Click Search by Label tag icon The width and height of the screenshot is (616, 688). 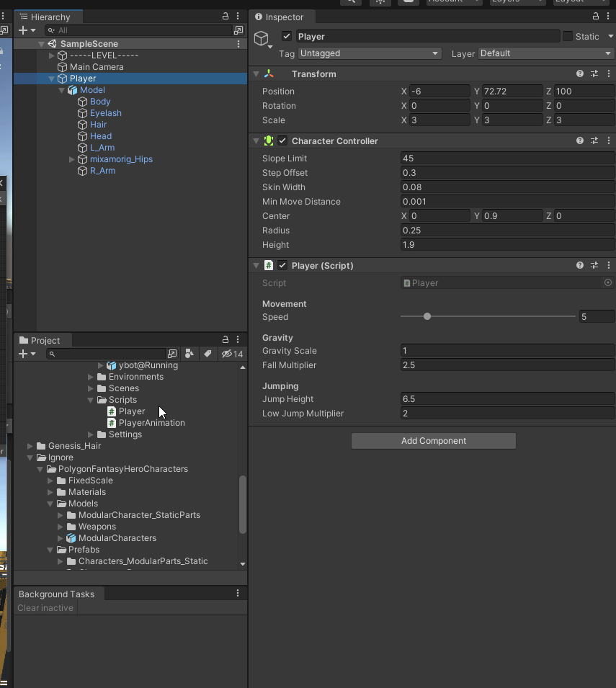click(x=207, y=354)
